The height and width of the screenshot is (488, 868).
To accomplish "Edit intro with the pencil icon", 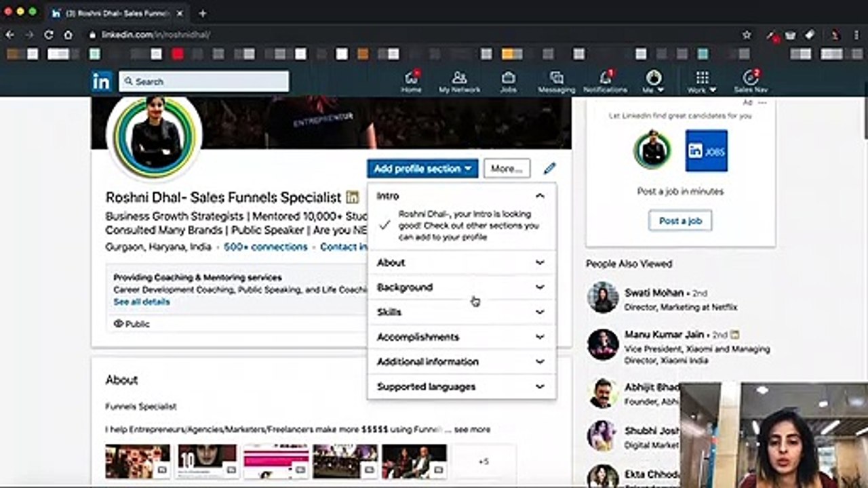I will [x=549, y=168].
